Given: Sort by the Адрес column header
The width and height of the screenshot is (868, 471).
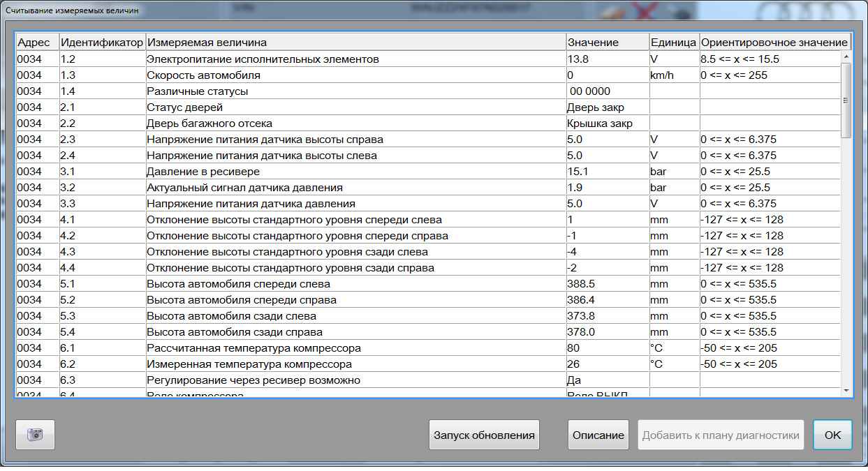Looking at the screenshot, I should [x=38, y=42].
